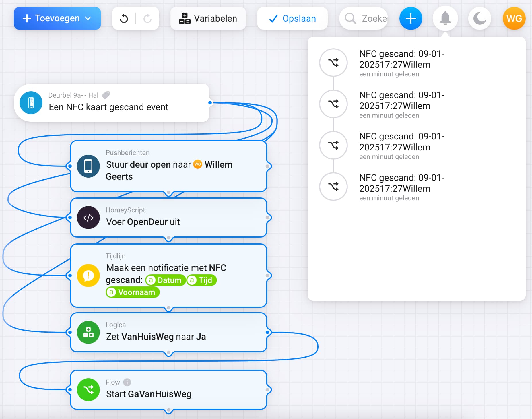This screenshot has width=532, height=419.
Task: Click the blue plus button
Action: point(411,18)
